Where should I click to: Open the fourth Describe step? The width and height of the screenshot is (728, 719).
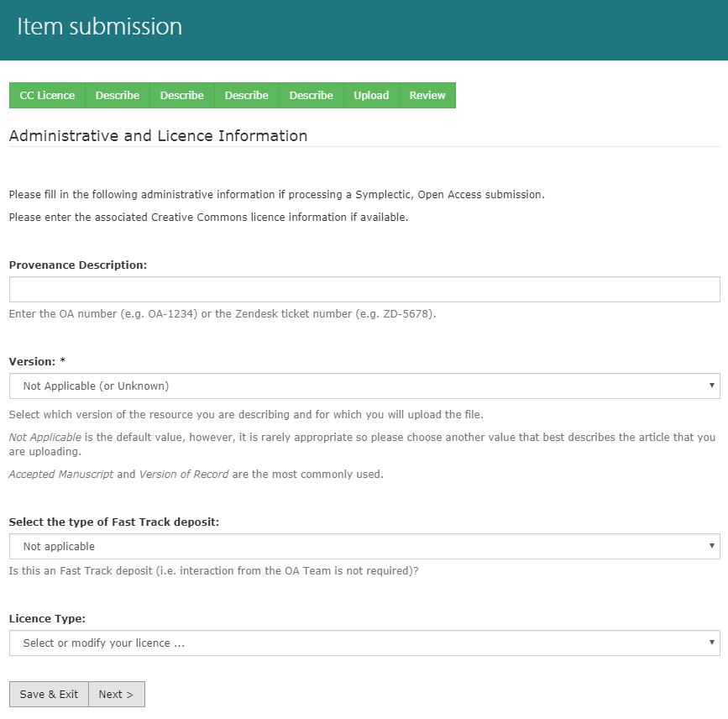(312, 96)
